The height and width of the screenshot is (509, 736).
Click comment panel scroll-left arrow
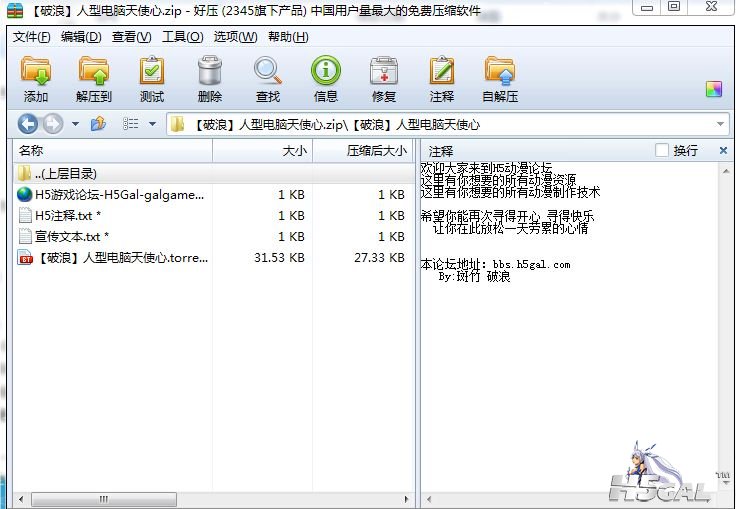[428, 499]
